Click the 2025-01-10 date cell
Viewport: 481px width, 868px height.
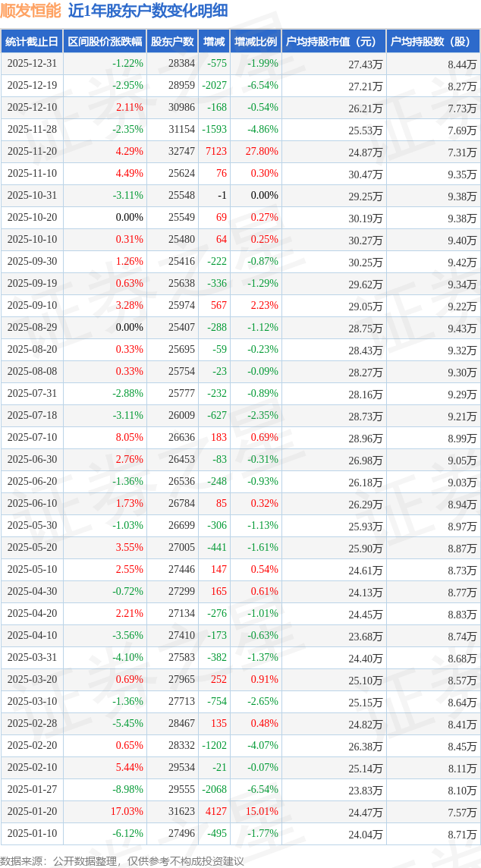[30, 833]
